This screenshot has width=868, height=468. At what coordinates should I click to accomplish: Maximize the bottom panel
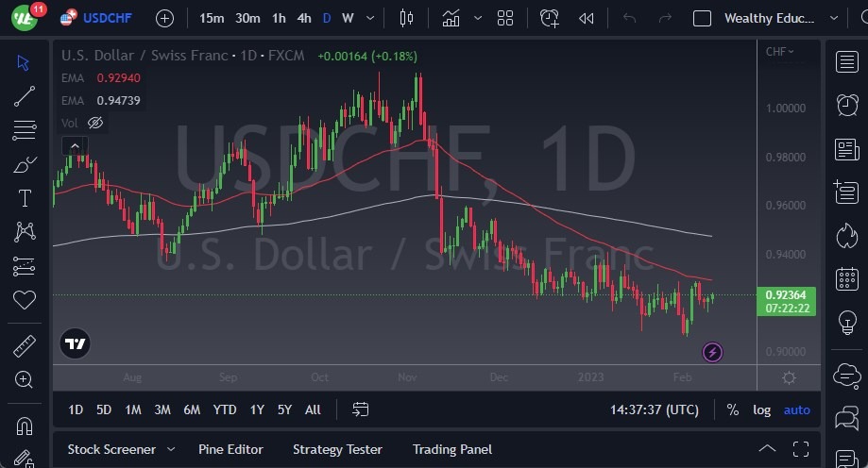(x=800, y=449)
